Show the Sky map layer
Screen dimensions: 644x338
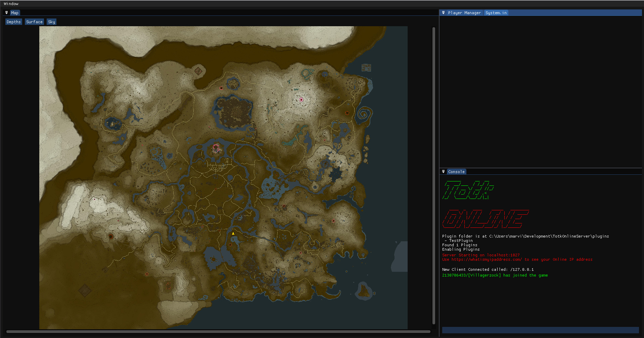click(x=51, y=22)
